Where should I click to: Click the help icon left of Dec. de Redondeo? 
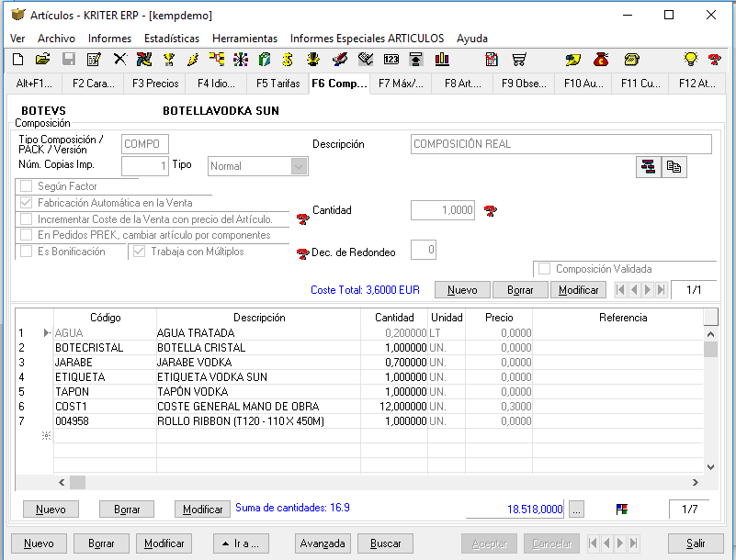(303, 253)
